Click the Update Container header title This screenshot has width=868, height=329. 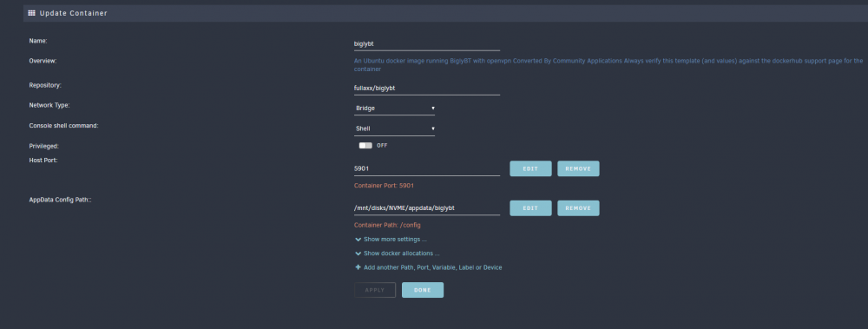click(x=74, y=13)
